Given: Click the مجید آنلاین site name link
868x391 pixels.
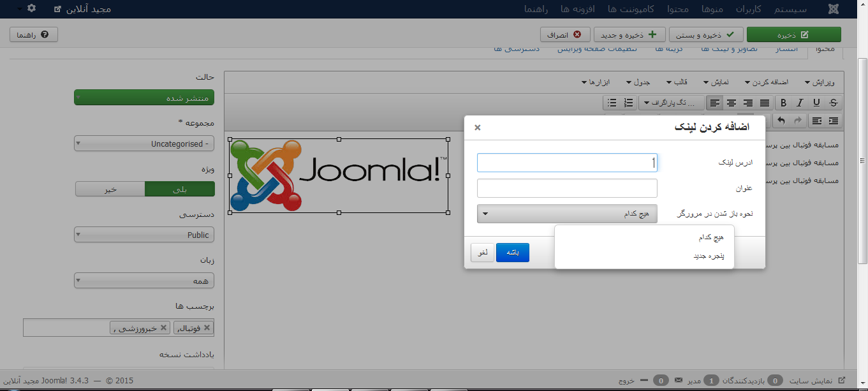Looking at the screenshot, I should click(90, 9).
